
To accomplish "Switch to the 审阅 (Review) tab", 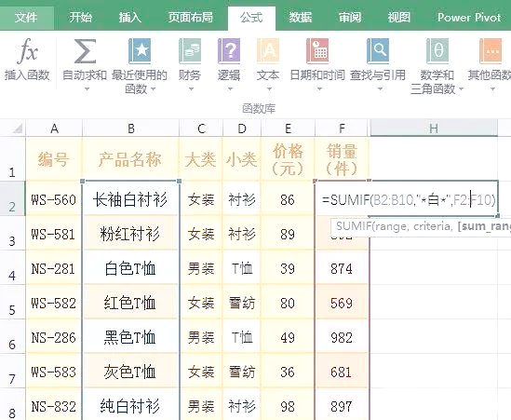I will tap(350, 18).
